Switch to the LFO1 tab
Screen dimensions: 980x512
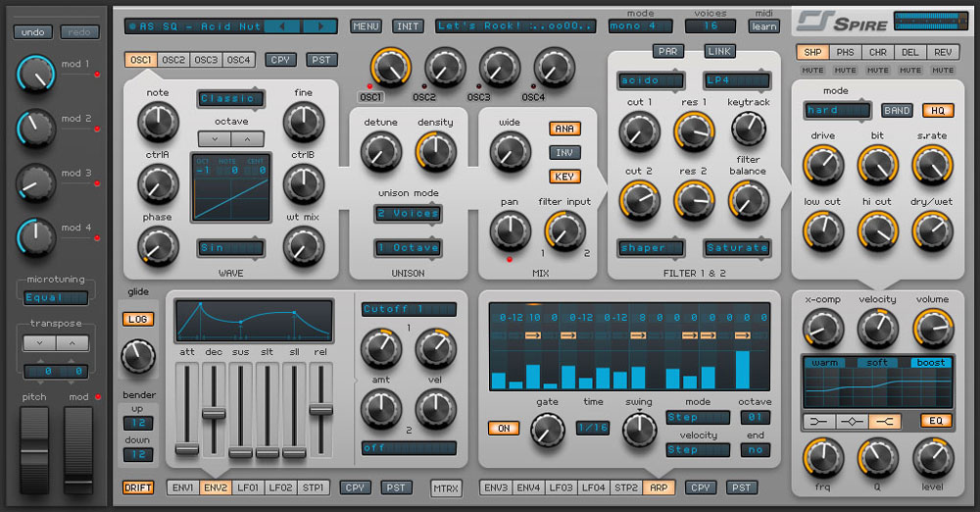pyautogui.click(x=248, y=487)
